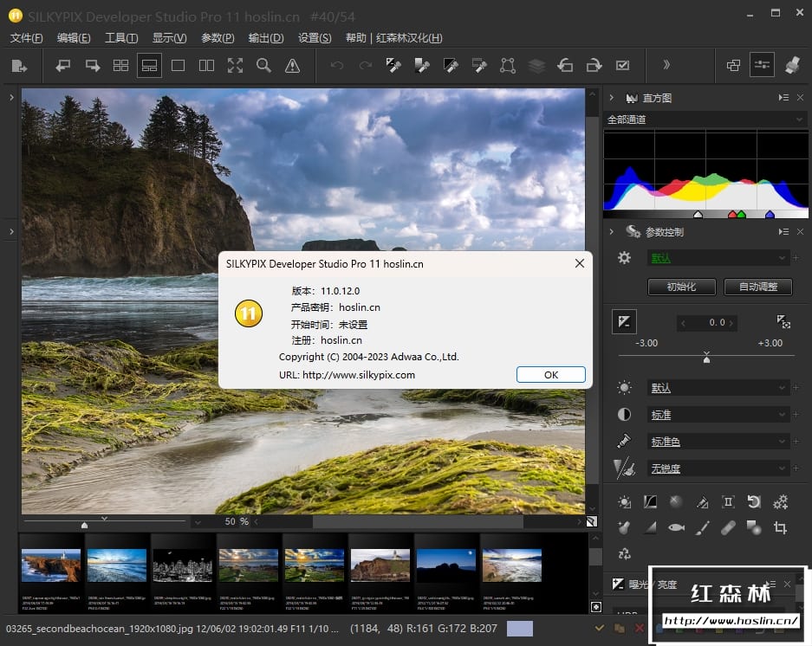Open the sharpness 无锐度 dropdown
The height and width of the screenshot is (646, 812).
(x=718, y=468)
